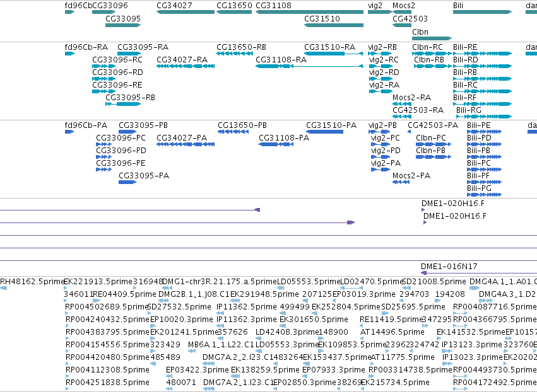Select the Bili-RF transcript label
This screenshot has height=392, width=537.
[464, 98]
